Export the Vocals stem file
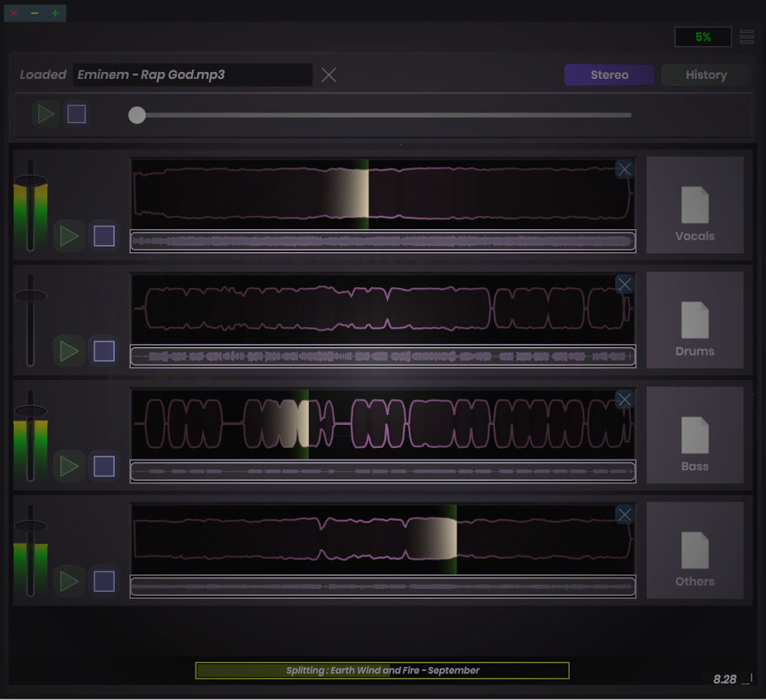This screenshot has width=766, height=700. pyautogui.click(x=694, y=205)
